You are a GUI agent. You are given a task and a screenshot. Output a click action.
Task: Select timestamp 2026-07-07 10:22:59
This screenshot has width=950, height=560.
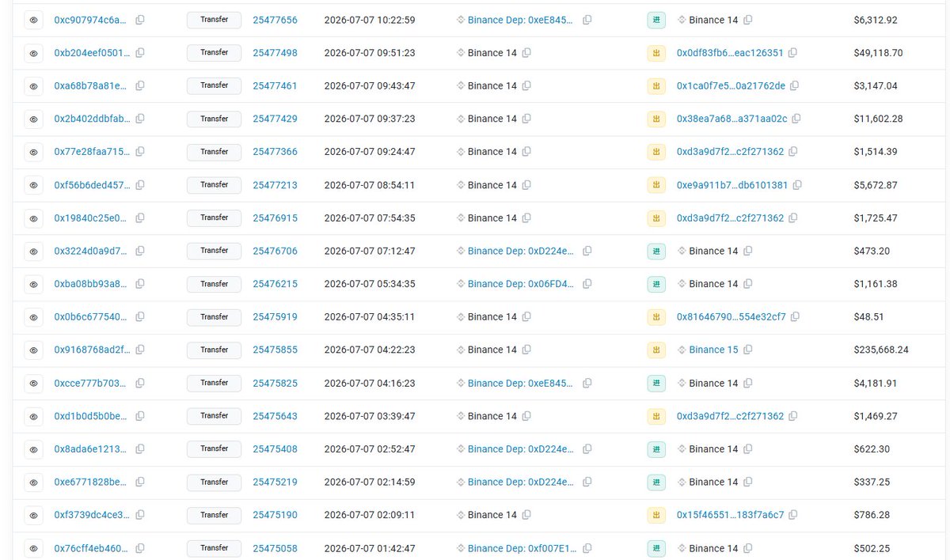point(370,20)
